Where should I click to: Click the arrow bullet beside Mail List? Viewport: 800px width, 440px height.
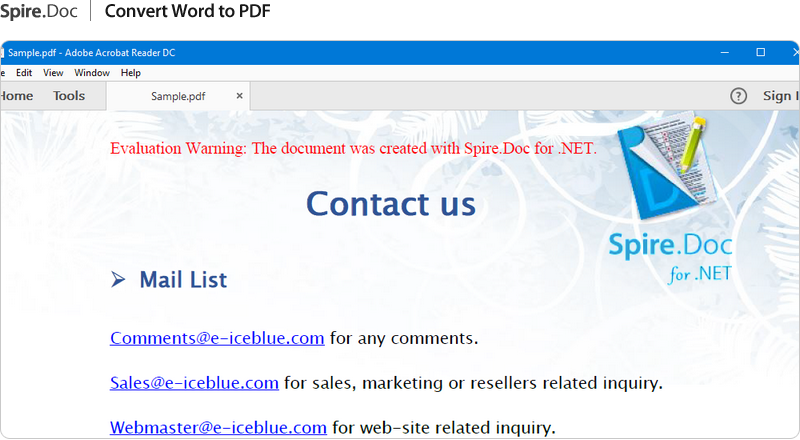[119, 280]
